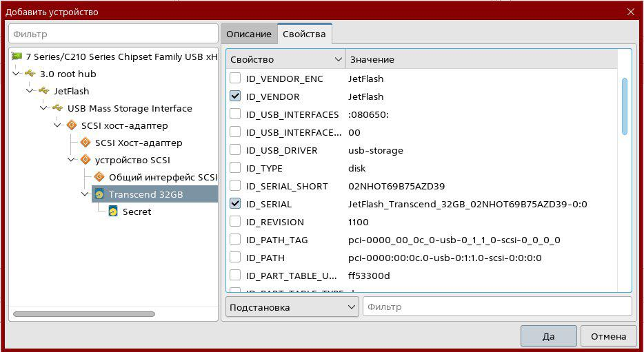644x352 pixels.
Task: Click the properties list vertical scrollbar
Action: 625,107
